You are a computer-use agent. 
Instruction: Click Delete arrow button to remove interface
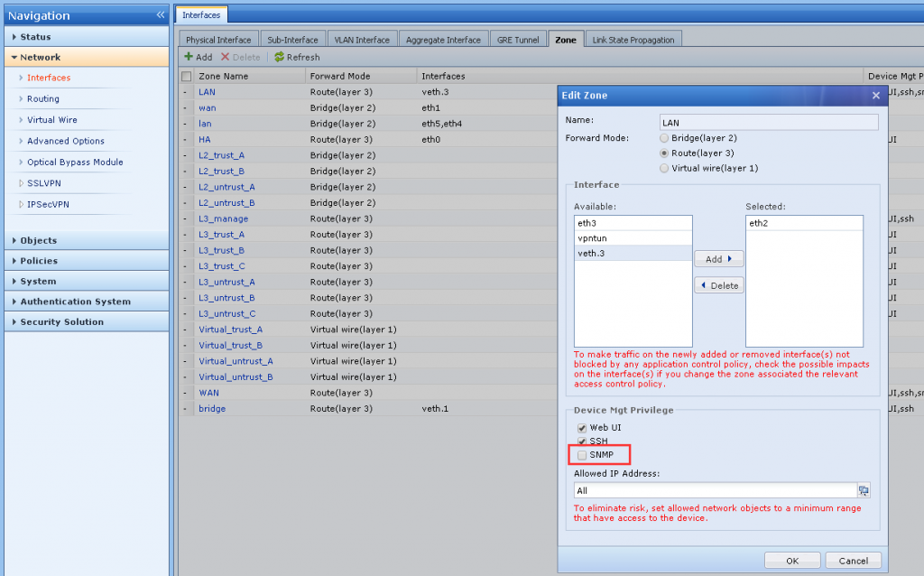(x=718, y=285)
